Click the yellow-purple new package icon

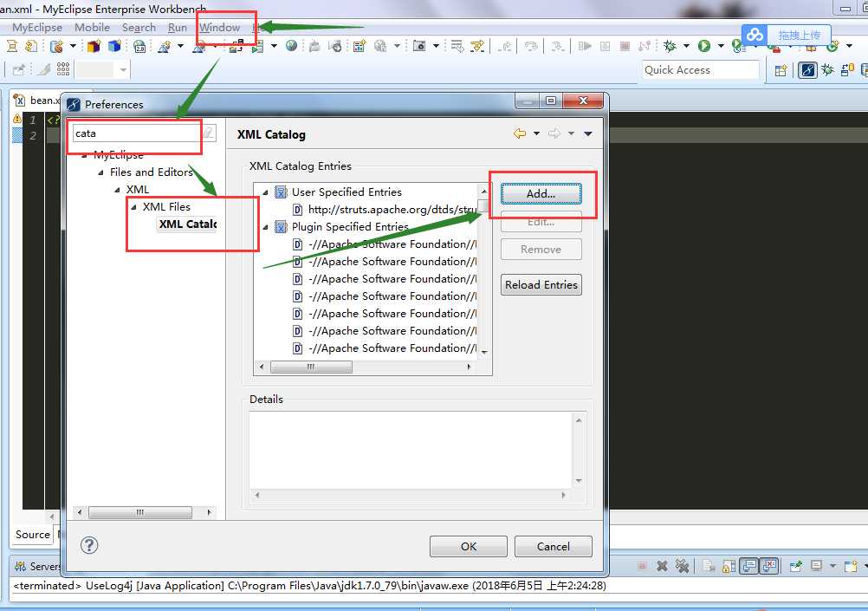[x=94, y=46]
